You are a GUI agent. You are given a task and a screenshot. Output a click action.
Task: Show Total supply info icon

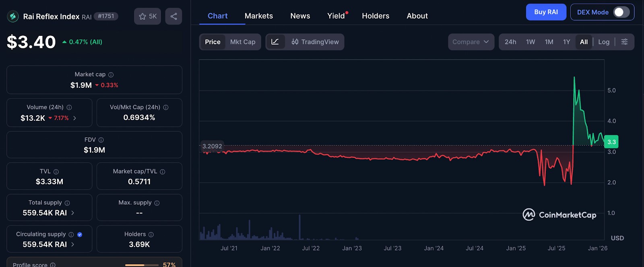click(x=67, y=203)
